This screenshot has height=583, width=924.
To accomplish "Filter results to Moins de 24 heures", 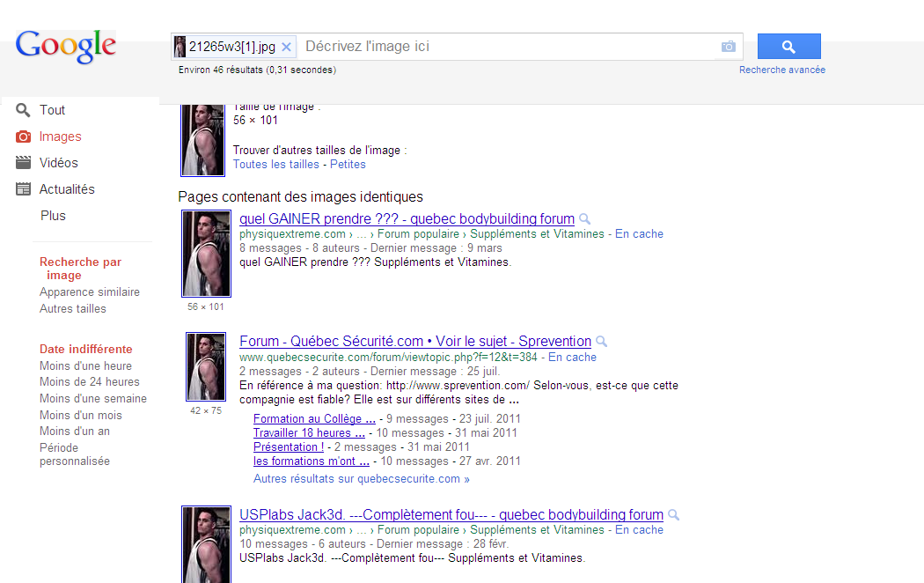I will (90, 381).
